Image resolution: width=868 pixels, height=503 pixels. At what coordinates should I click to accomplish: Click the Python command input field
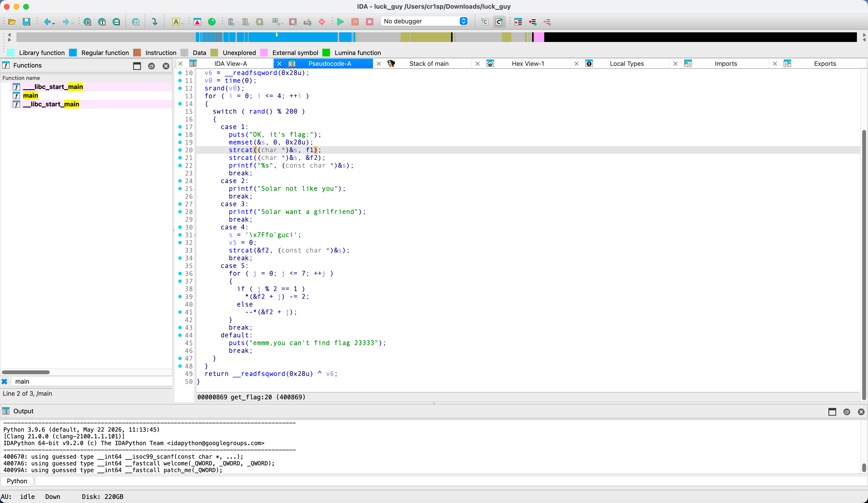click(451, 481)
